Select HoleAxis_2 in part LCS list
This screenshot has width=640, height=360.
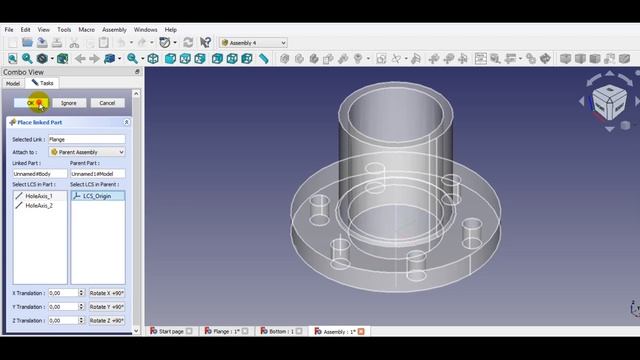click(x=40, y=206)
